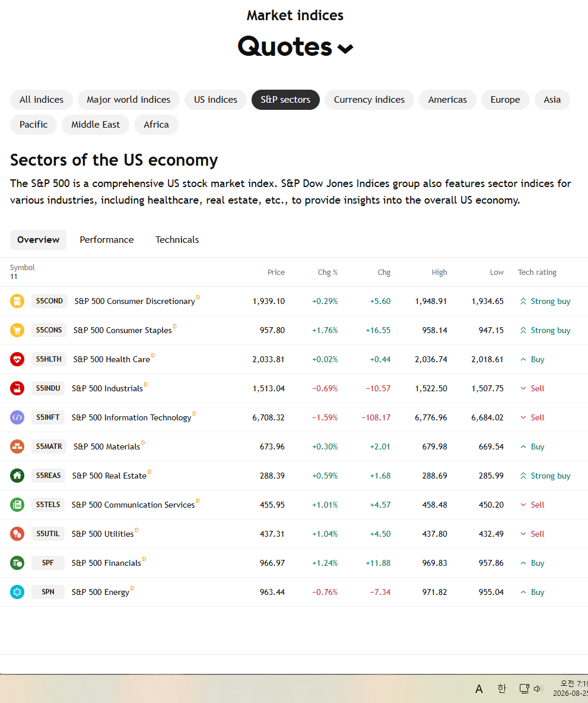Click the Consumer Discretionary sector icon
The width and height of the screenshot is (588, 703).
[17, 301]
